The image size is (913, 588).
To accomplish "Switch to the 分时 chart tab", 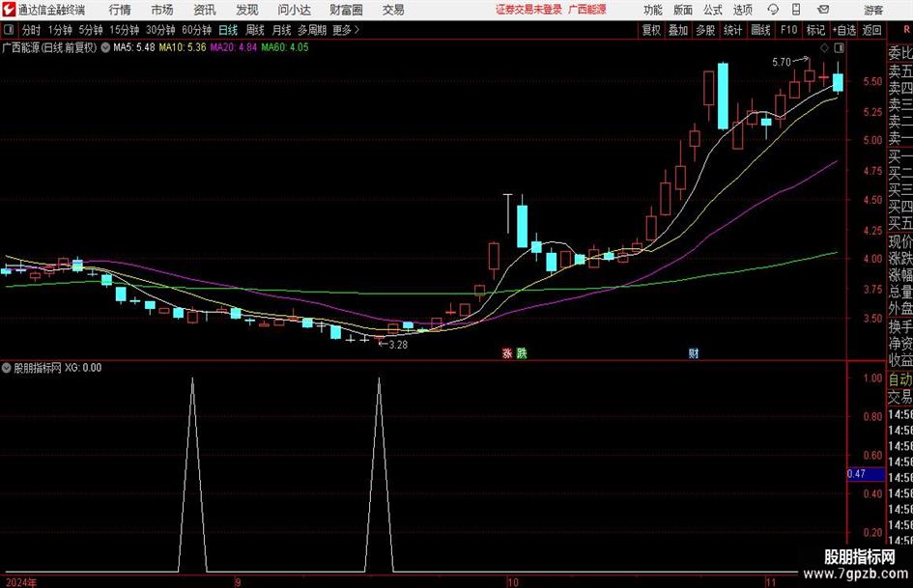I will point(32,30).
